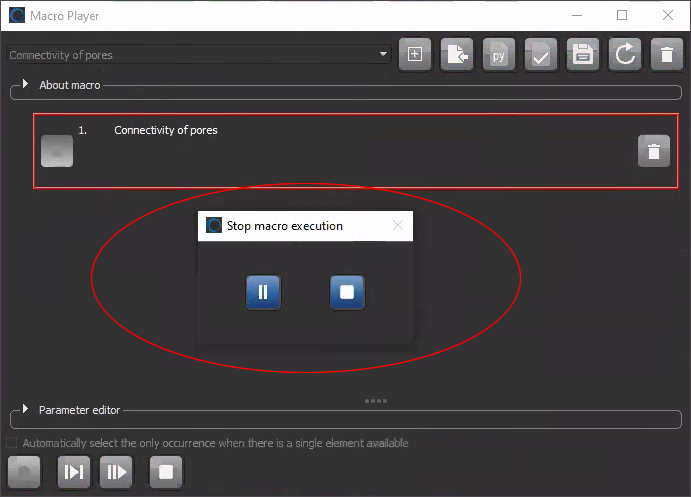This screenshot has height=497, width=691.
Task: Select the Connectivity of pores step row
Action: point(300,150)
